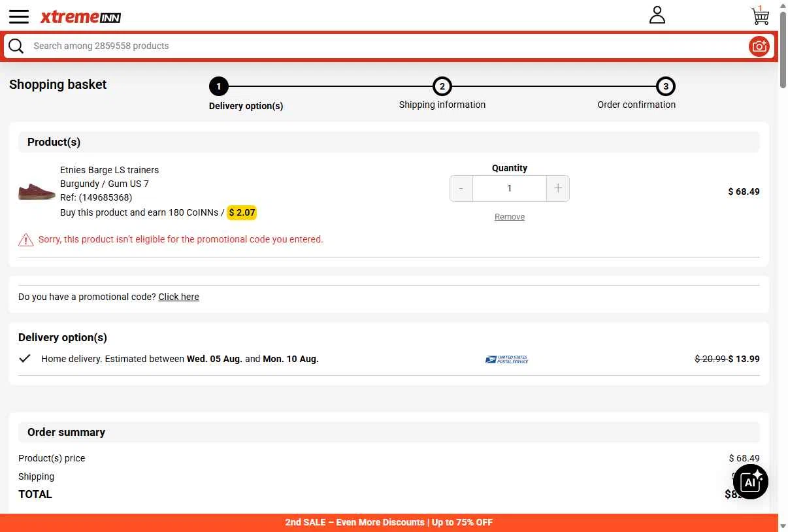Click the Home delivery estimate text
Viewport: 788px width, 532px height.
pos(180,359)
